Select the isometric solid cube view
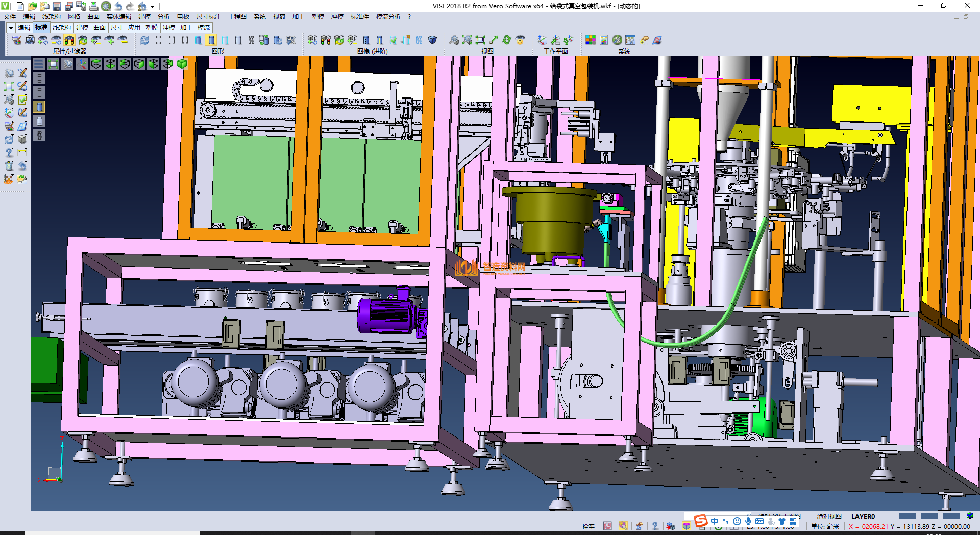Image resolution: width=980 pixels, height=535 pixels. pos(182,64)
